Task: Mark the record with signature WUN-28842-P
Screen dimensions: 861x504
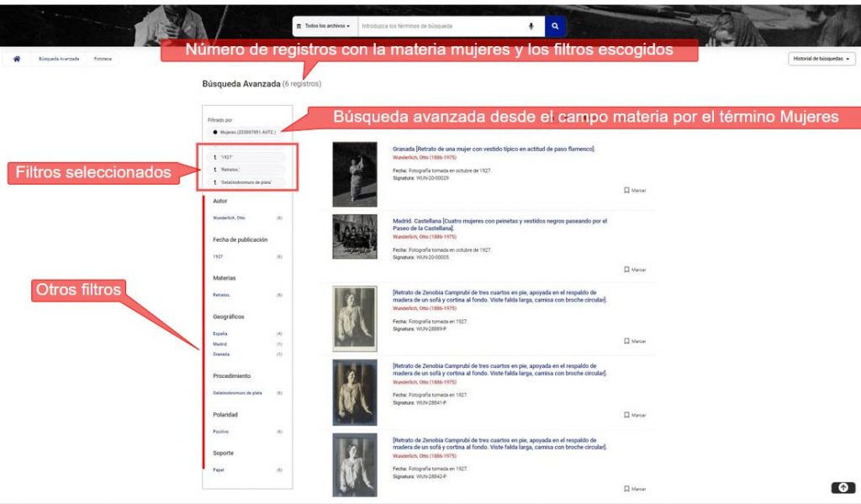Action: [635, 489]
